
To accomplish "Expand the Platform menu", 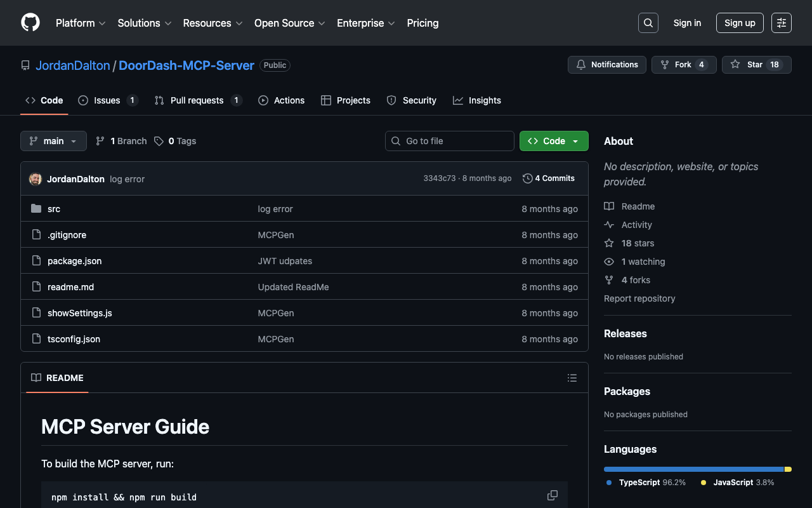I will pyautogui.click(x=81, y=23).
